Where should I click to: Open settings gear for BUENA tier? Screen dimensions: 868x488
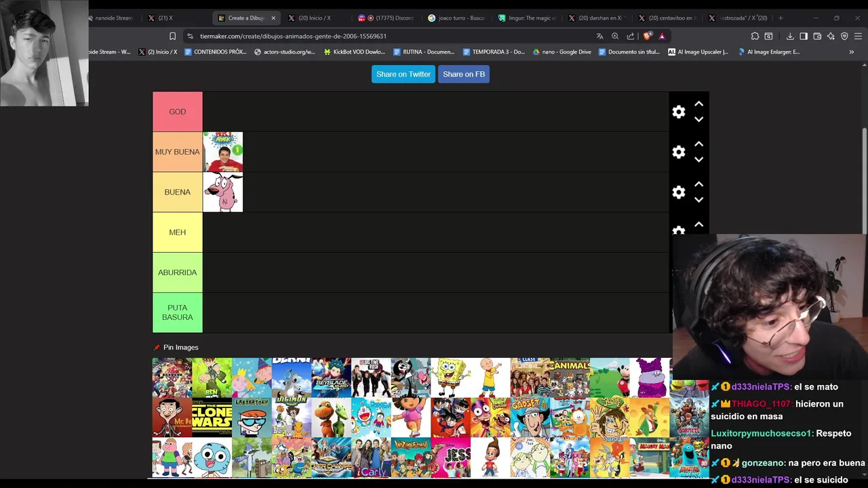(x=679, y=192)
